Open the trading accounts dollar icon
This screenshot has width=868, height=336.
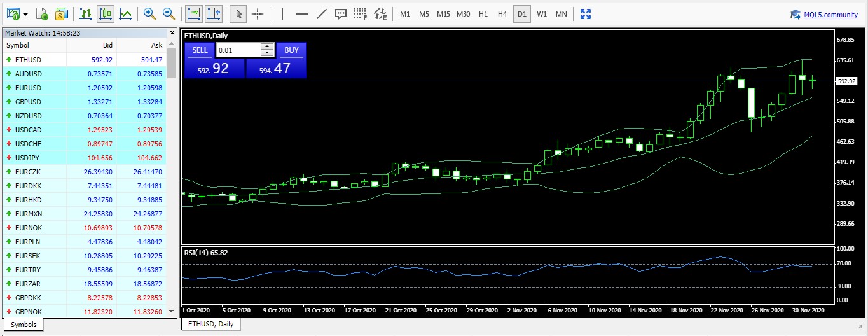62,13
